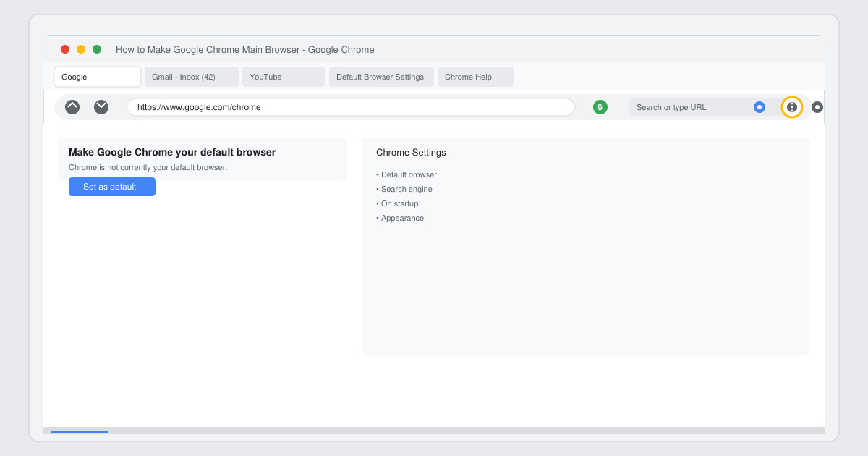Image resolution: width=868 pixels, height=456 pixels.
Task: Switch to the Gmail - Inbox (42) tab
Action: click(x=192, y=77)
